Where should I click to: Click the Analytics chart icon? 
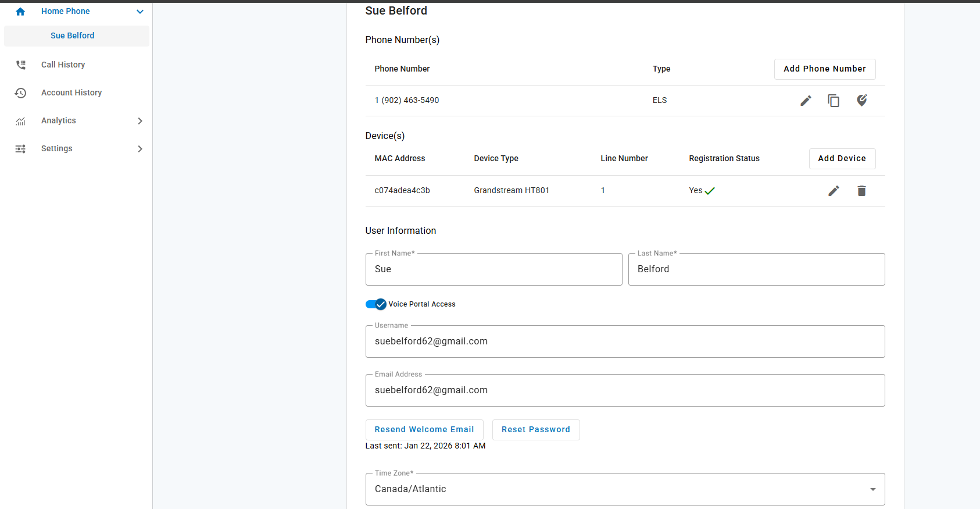coord(20,121)
